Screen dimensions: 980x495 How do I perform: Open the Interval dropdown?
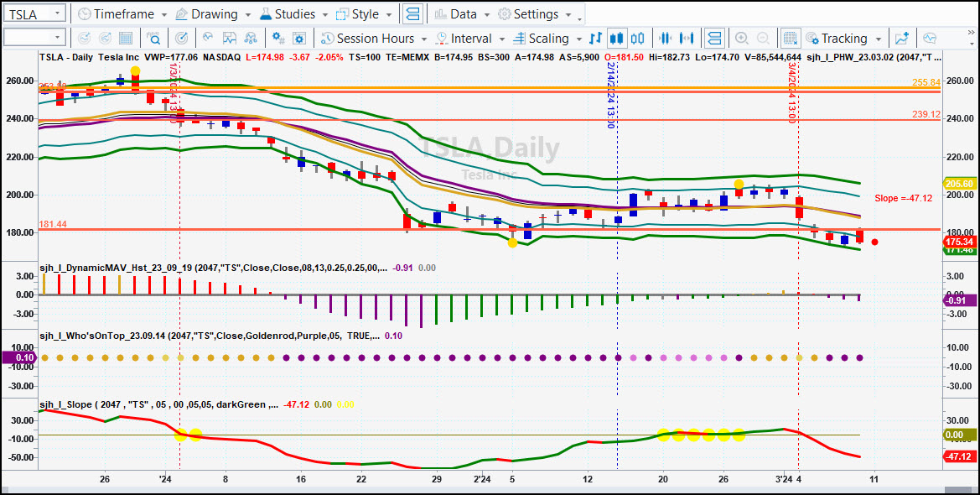pyautogui.click(x=470, y=38)
